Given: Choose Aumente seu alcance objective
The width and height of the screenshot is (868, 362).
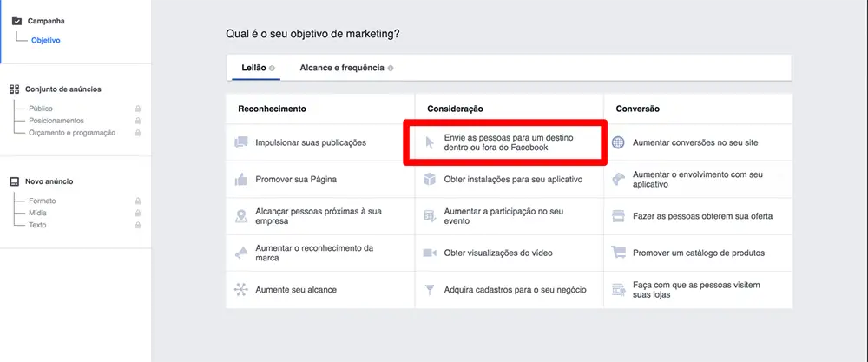Looking at the screenshot, I should [296, 289].
